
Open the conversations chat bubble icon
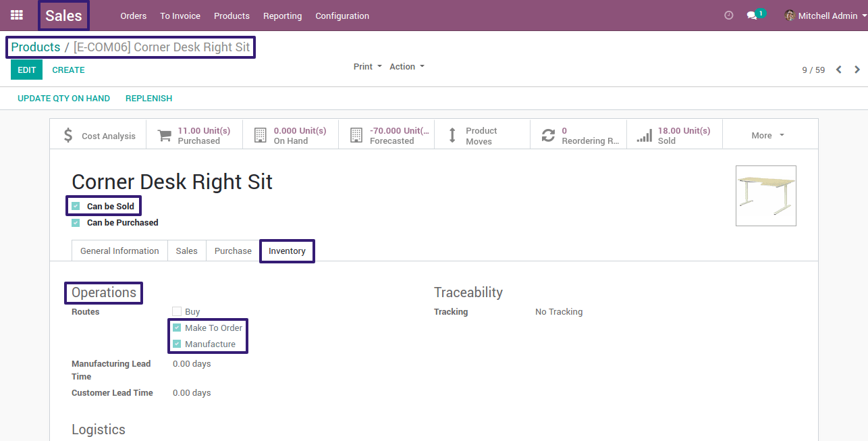pos(751,16)
